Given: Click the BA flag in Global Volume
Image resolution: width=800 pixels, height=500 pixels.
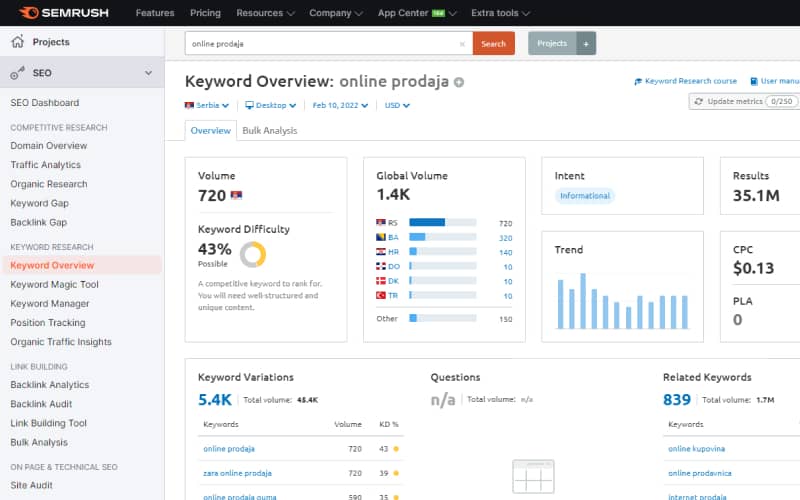Looking at the screenshot, I should click(381, 237).
